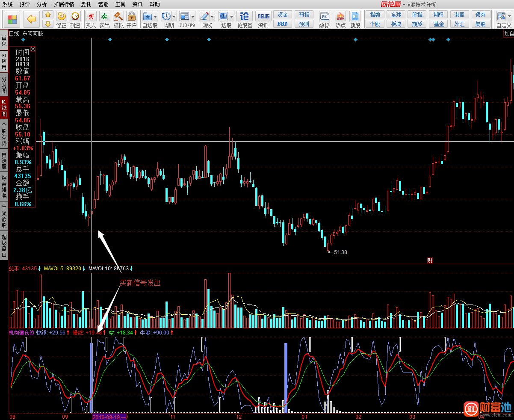514x420 pixels.
Task: Open the 论股堂 forum icon
Action: pyautogui.click(x=245, y=16)
